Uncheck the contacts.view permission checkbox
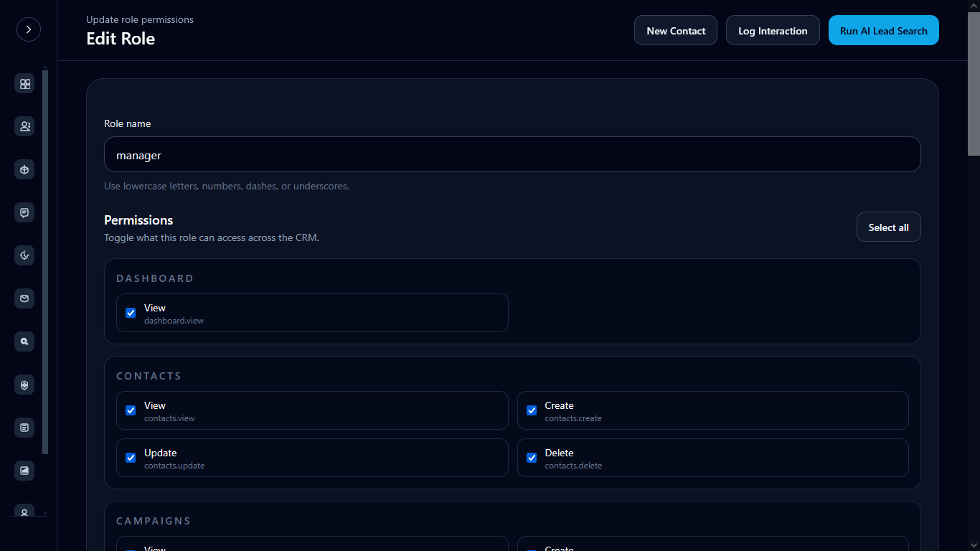980x551 pixels. point(131,410)
